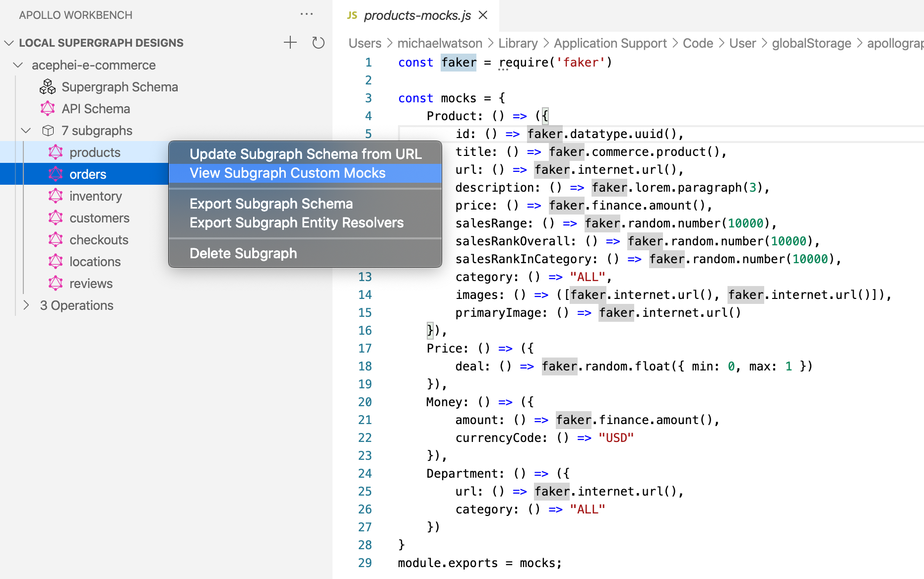Expand the 3 Operations tree node

pyautogui.click(x=26, y=305)
